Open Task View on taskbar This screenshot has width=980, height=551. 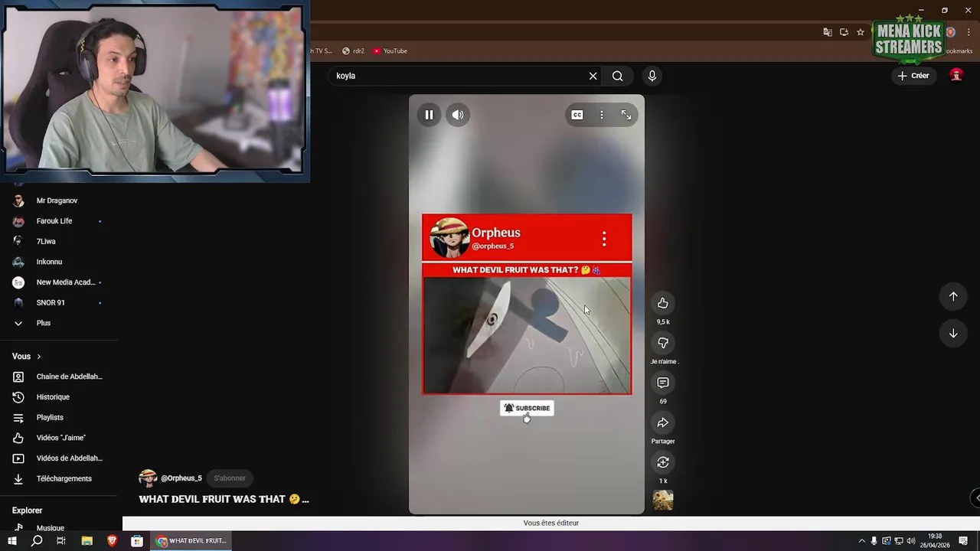[x=61, y=541]
